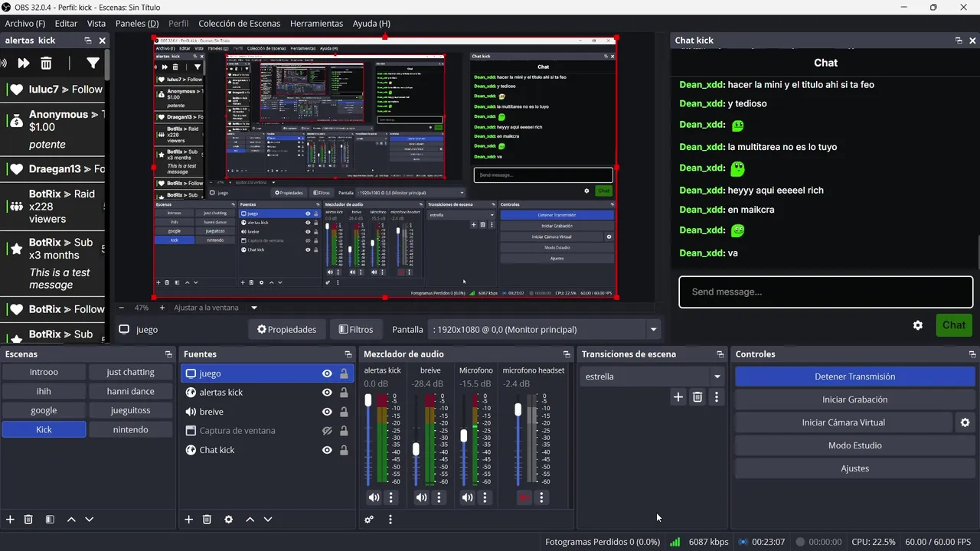Open Modo Estudio
980x551 pixels.
[x=854, y=445]
